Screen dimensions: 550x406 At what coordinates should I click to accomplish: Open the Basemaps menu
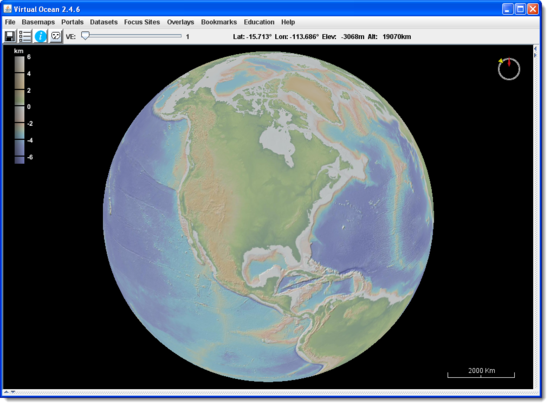click(x=38, y=22)
